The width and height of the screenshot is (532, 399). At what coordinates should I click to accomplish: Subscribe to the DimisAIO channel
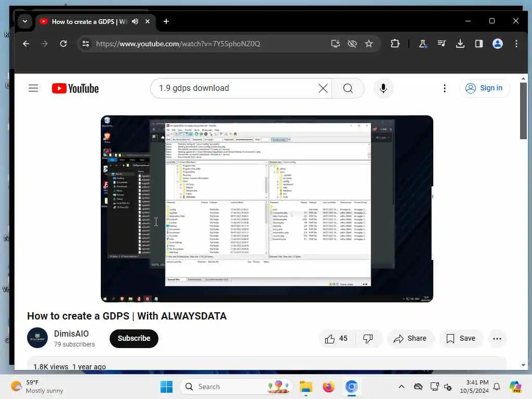tap(134, 338)
